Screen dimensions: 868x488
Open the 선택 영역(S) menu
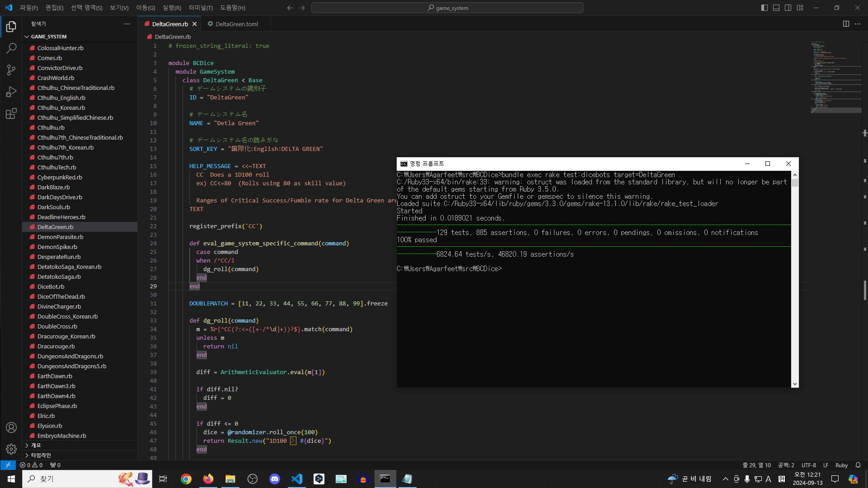[x=86, y=8]
